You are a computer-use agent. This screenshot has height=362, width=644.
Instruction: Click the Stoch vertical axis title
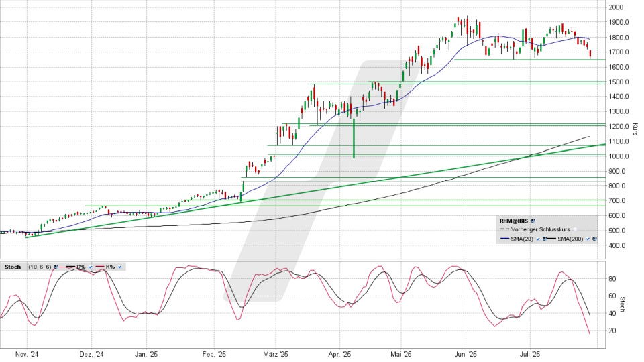click(x=623, y=304)
